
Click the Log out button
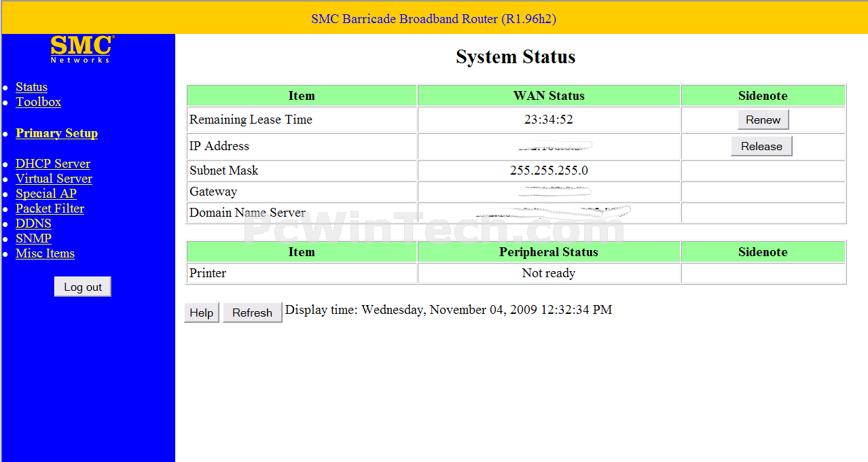tap(83, 287)
